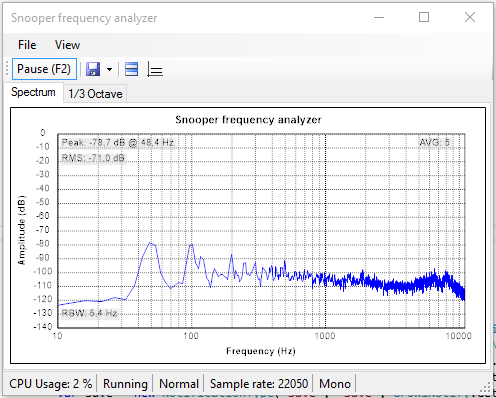The width and height of the screenshot is (496, 398).
Task: Click the Sample rate status bar field
Action: (259, 384)
